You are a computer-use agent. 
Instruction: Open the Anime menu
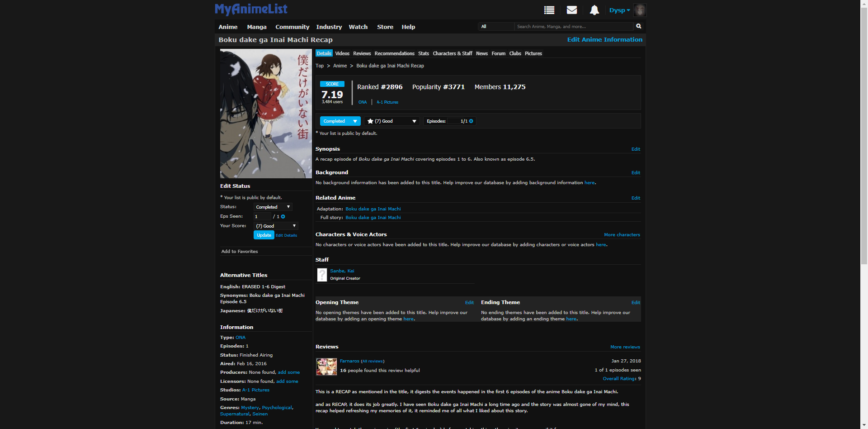[x=228, y=27]
